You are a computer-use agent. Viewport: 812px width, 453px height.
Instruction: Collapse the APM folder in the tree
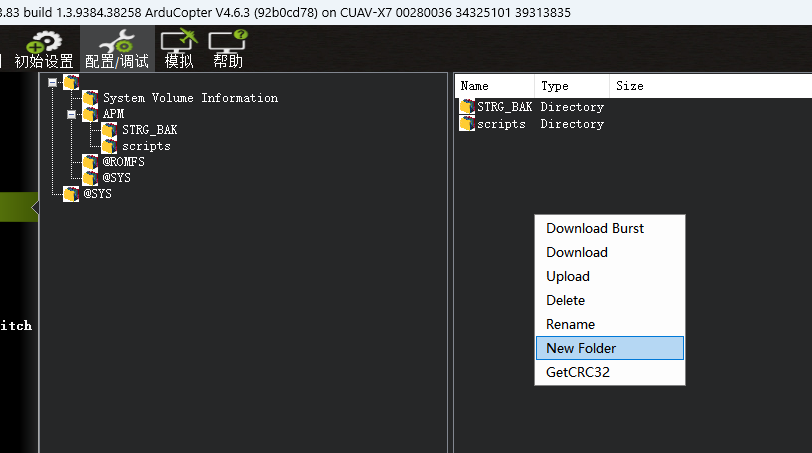[72, 114]
